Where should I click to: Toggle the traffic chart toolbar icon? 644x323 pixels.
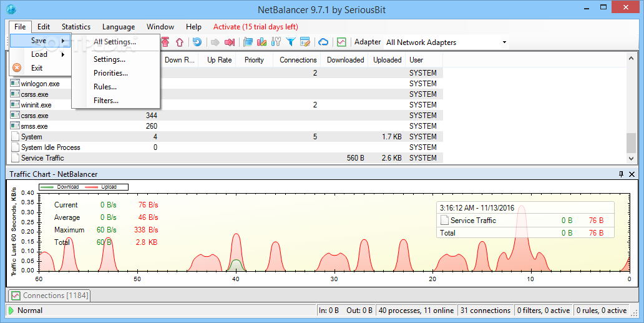click(x=341, y=42)
